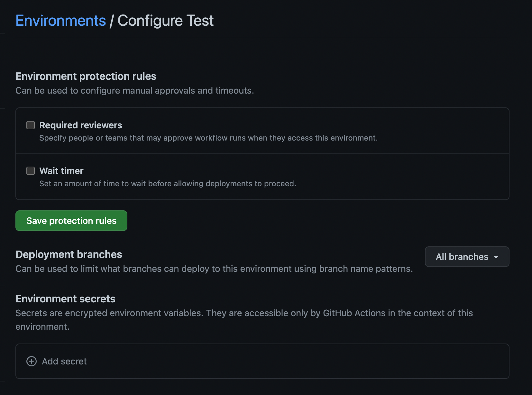Click the description under Required reviewers
Viewport: 532px width, 395px height.
click(x=208, y=138)
